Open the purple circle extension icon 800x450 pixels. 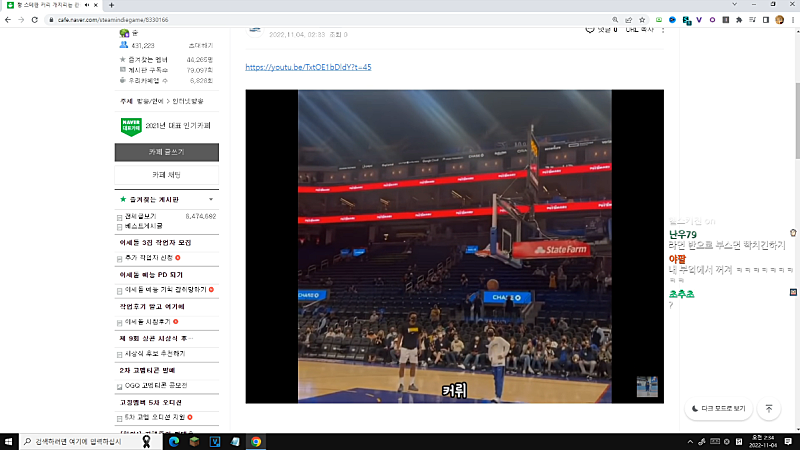click(712, 20)
